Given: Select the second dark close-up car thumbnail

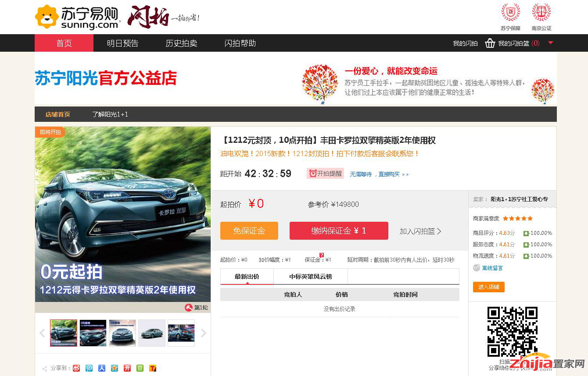Looking at the screenshot, I should pos(93,333).
